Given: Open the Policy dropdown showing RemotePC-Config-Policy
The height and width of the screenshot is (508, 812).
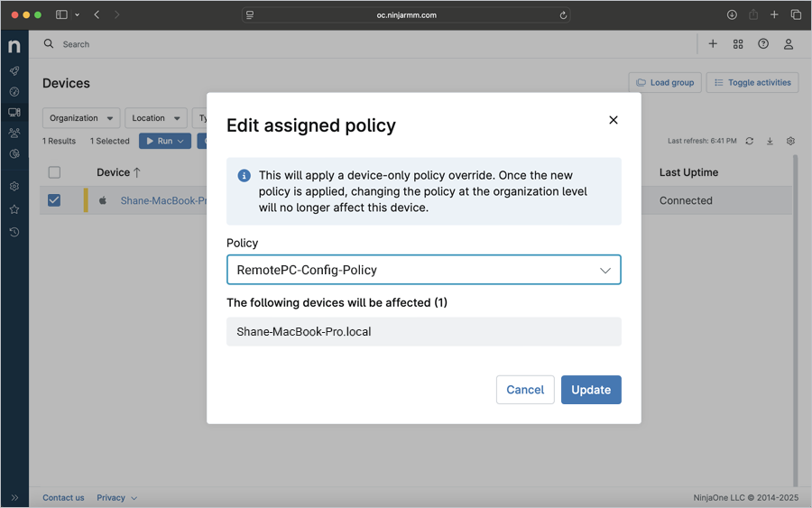Looking at the screenshot, I should [x=423, y=270].
